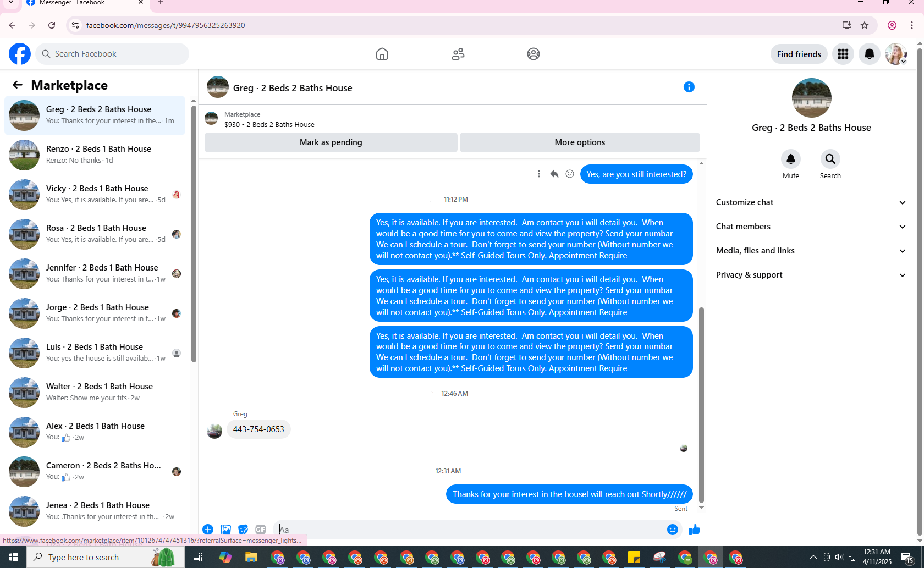Open Greg 2 Beds 2 Baths House chat
Image resolution: width=924 pixels, height=568 pixels.
95,115
